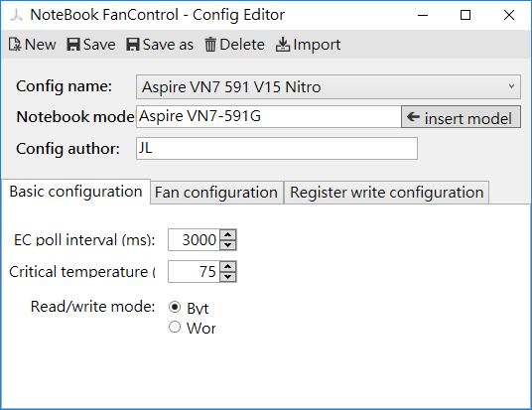
Task: Click the 'Config name:' label
Action: [64, 86]
